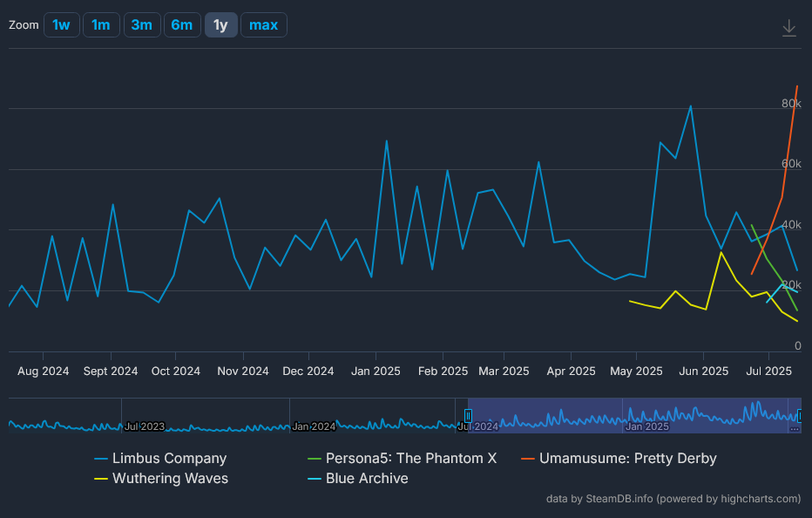Image resolution: width=812 pixels, height=518 pixels.
Task: Click the left navigator range handle
Action: tap(468, 416)
